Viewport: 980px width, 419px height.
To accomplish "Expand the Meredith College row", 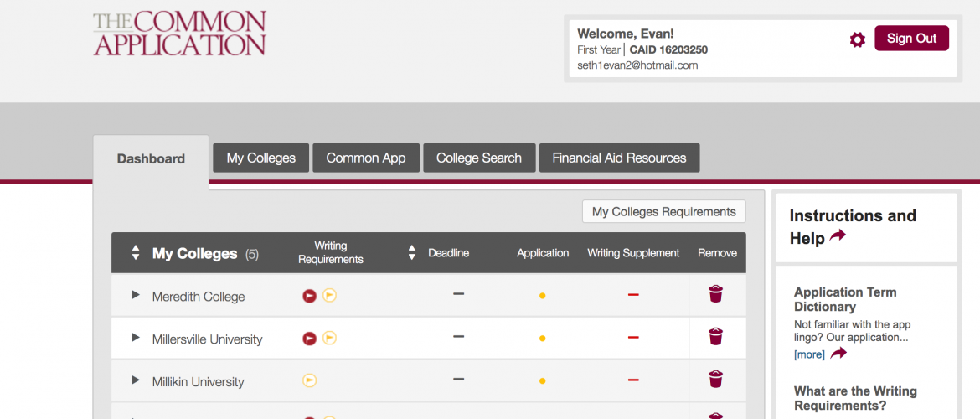I will pyautogui.click(x=136, y=294).
